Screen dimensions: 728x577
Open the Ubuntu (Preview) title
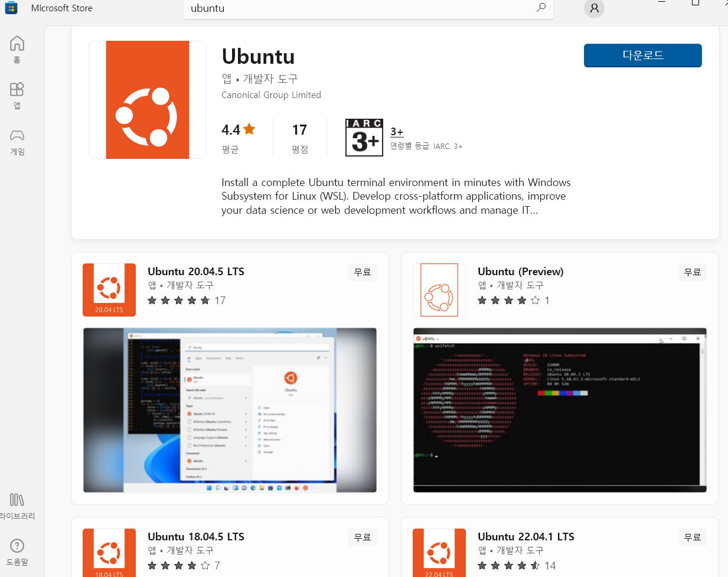[521, 272]
